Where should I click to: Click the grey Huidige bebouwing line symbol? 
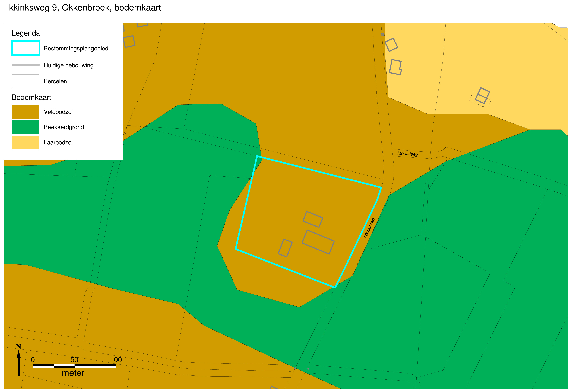pos(26,65)
